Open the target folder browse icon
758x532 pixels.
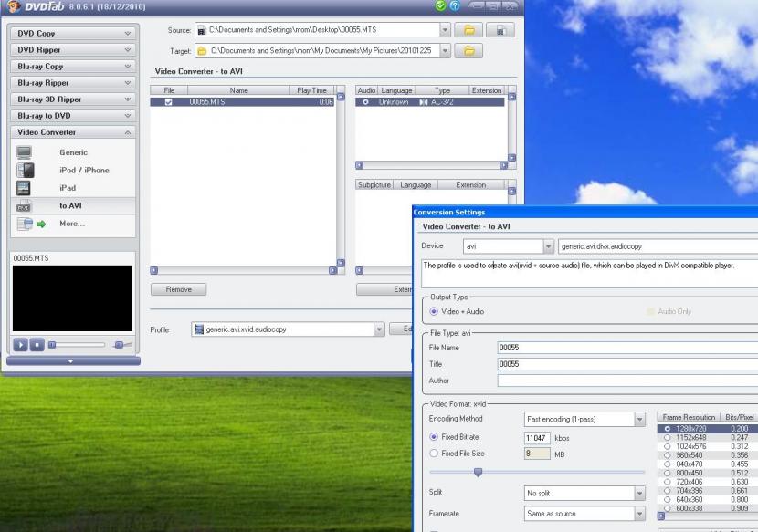[468, 51]
